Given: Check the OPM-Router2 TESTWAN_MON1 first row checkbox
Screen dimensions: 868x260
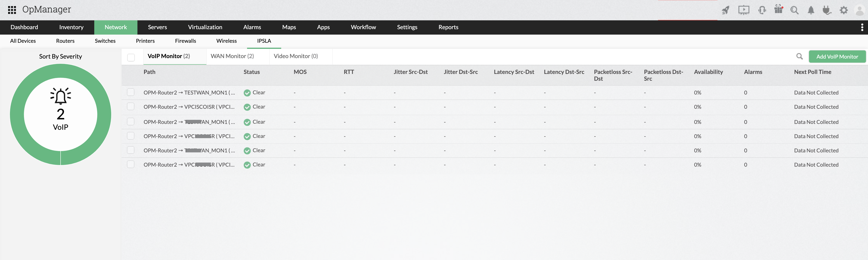Looking at the screenshot, I should (x=131, y=92).
